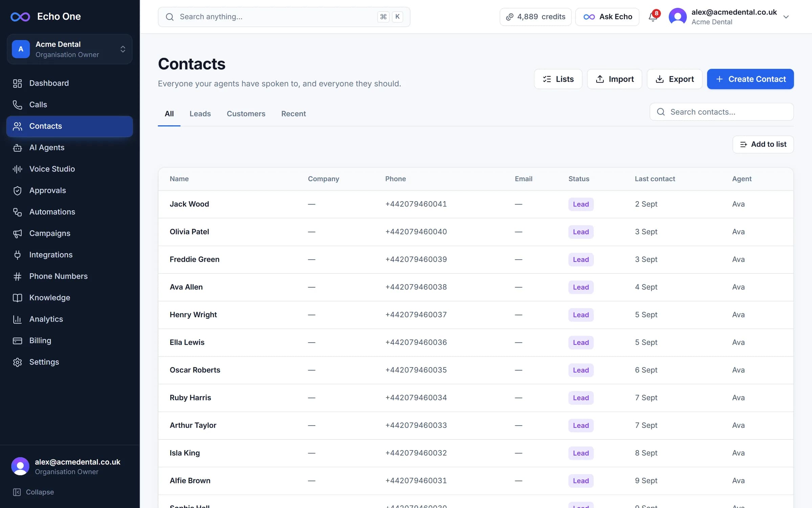Viewport: 812px width, 508px height.
Task: Open the Automations workflow icon
Action: 17,212
